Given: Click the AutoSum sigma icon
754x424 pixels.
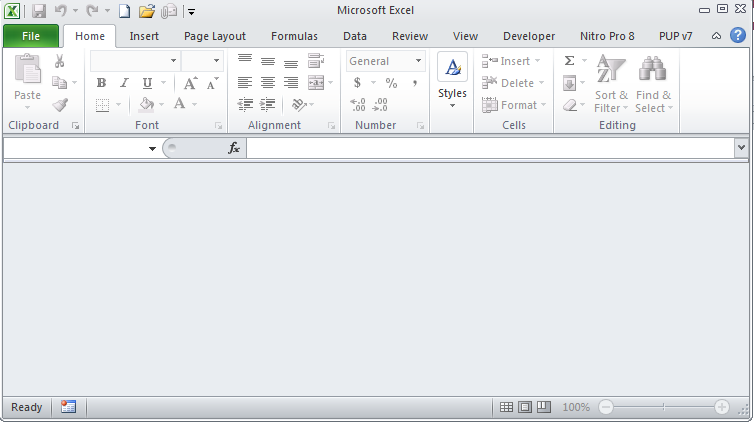Looking at the screenshot, I should pyautogui.click(x=569, y=61).
